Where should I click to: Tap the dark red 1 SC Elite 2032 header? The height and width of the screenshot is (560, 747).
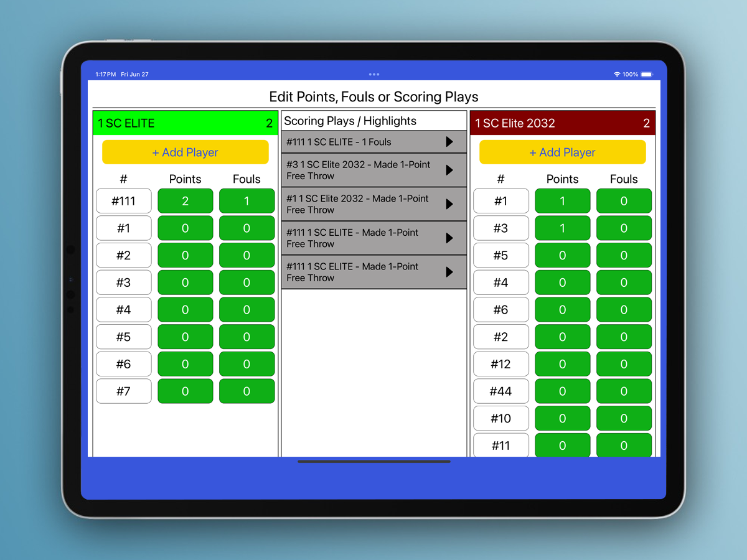pos(562,123)
